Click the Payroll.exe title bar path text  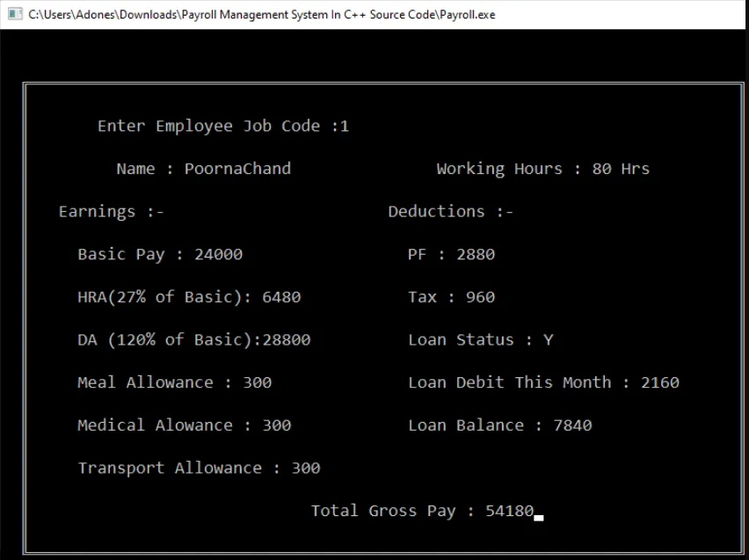[x=262, y=14]
